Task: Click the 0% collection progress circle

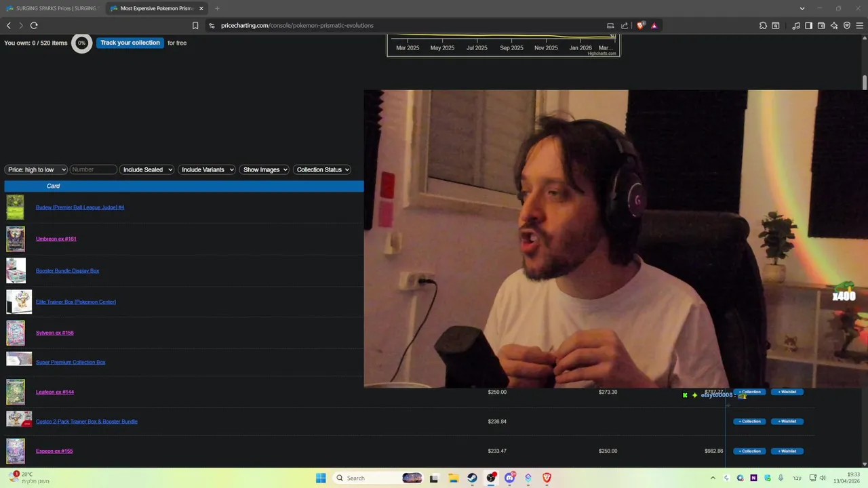Action: click(81, 43)
